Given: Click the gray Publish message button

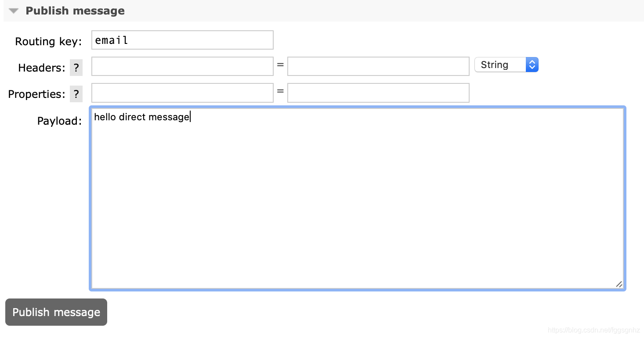Looking at the screenshot, I should point(56,312).
